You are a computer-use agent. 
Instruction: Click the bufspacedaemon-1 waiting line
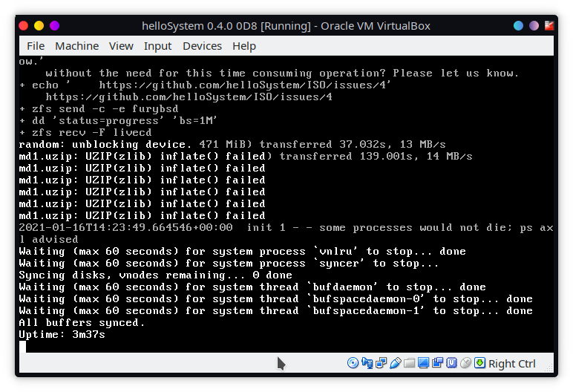click(276, 311)
